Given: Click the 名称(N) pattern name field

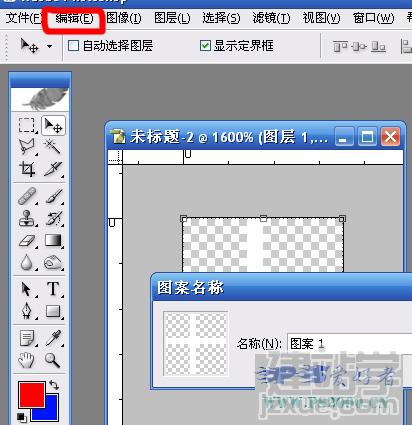Looking at the screenshot, I should [349, 343].
